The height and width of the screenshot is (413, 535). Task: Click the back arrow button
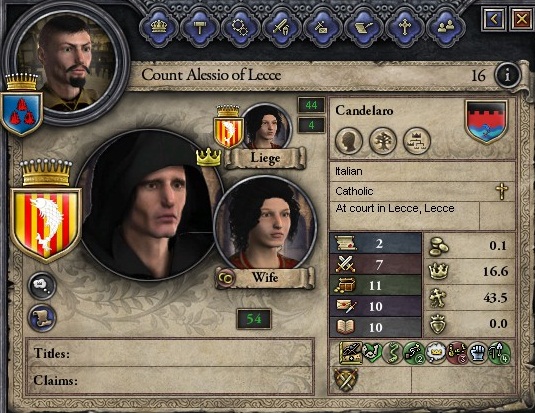pos(494,19)
